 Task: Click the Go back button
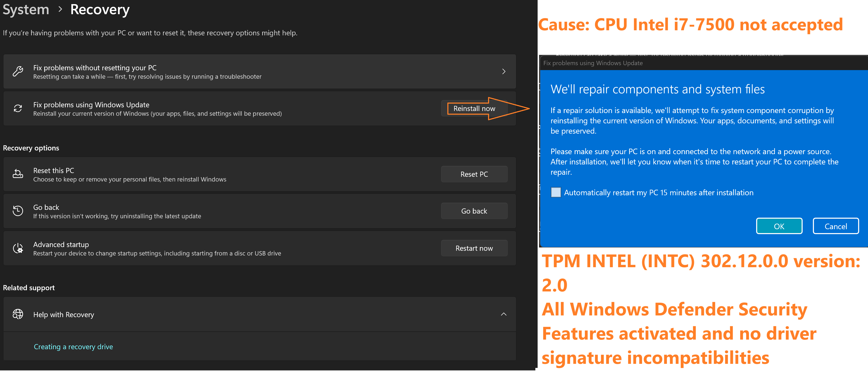[474, 211]
